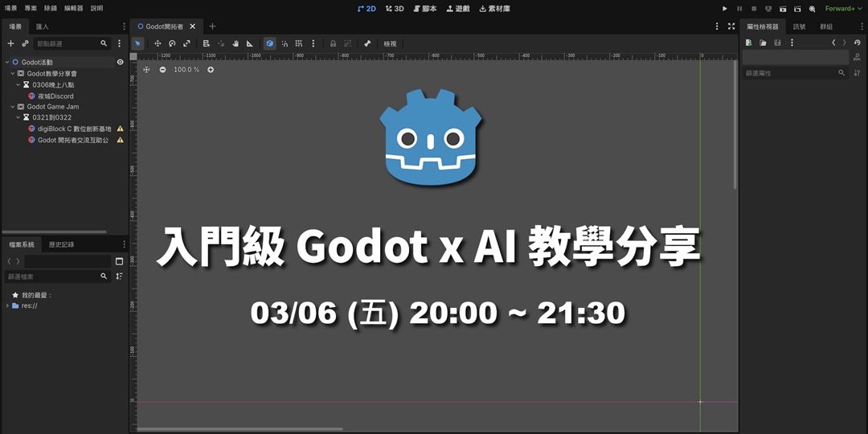The image size is (868, 434).
Task: Create a new resource in the inspector
Action: click(x=748, y=43)
